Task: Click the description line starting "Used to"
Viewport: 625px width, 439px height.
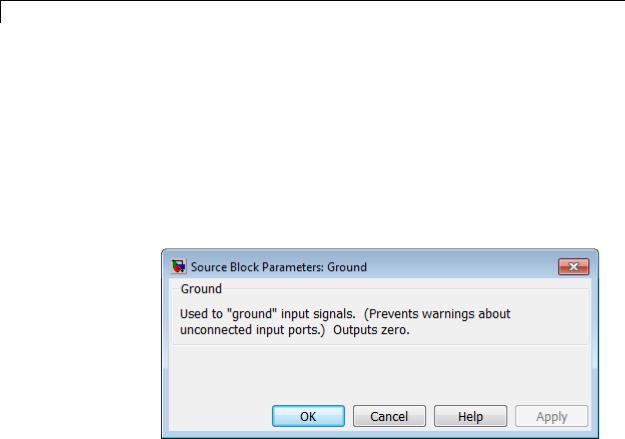Action: (345, 314)
